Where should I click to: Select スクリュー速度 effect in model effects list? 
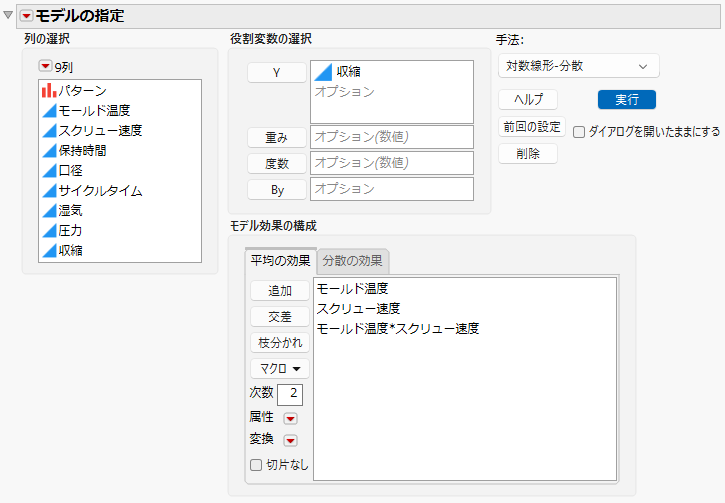(x=358, y=308)
